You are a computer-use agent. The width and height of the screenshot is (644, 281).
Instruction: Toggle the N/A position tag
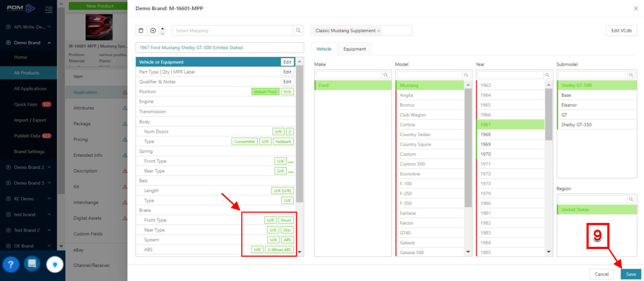pos(287,92)
